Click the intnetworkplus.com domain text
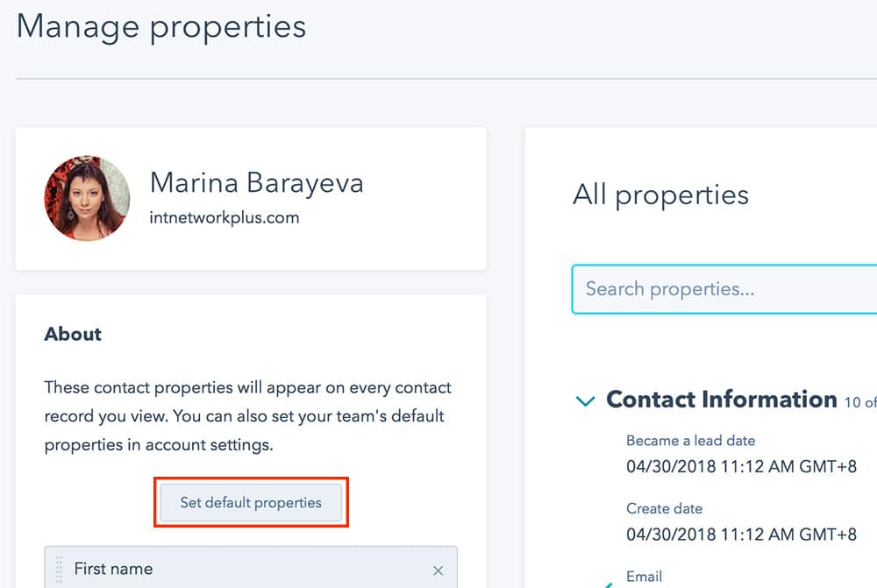The width and height of the screenshot is (877, 588). [x=225, y=217]
